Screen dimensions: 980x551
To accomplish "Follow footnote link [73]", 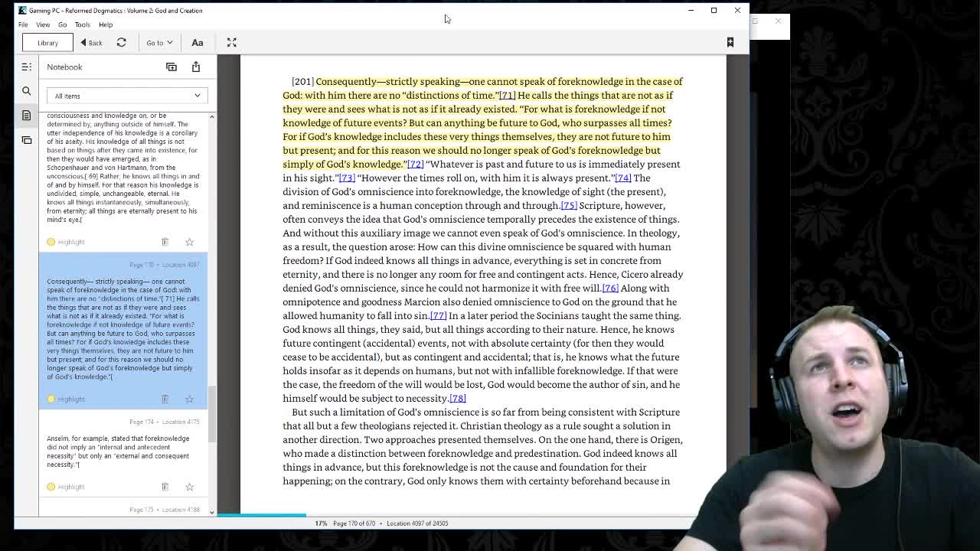I will point(347,178).
